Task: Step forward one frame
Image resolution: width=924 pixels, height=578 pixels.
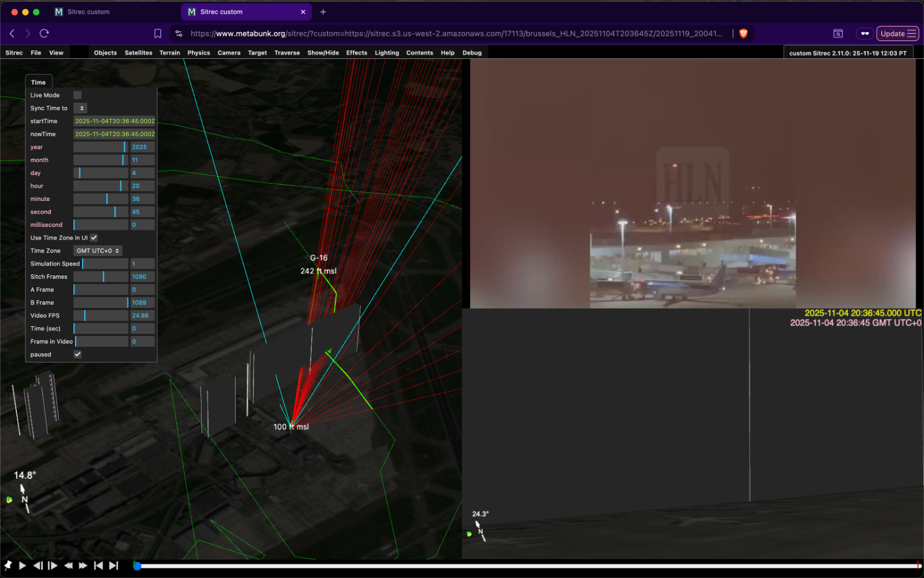Action: (x=52, y=566)
